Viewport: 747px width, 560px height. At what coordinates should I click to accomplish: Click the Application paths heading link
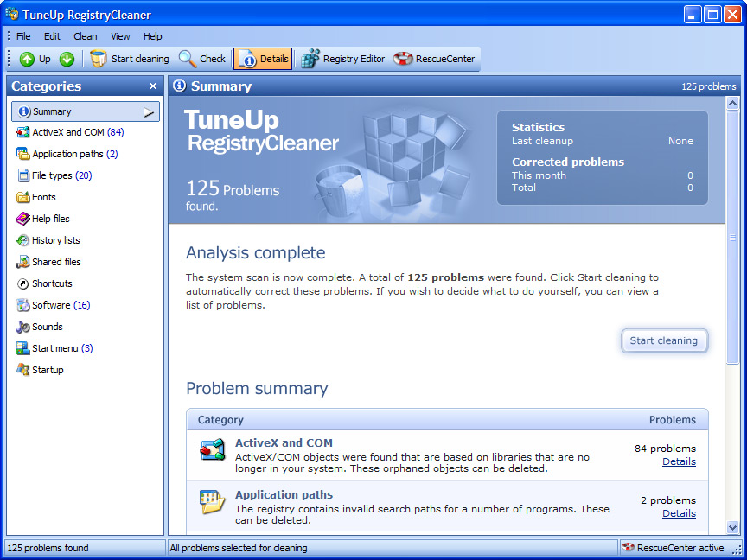click(x=284, y=495)
